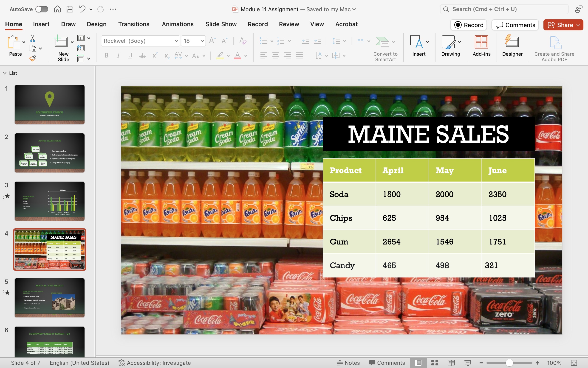Viewport: 588px width, 368px height.
Task: Click the Comments button at top right
Action: click(515, 25)
